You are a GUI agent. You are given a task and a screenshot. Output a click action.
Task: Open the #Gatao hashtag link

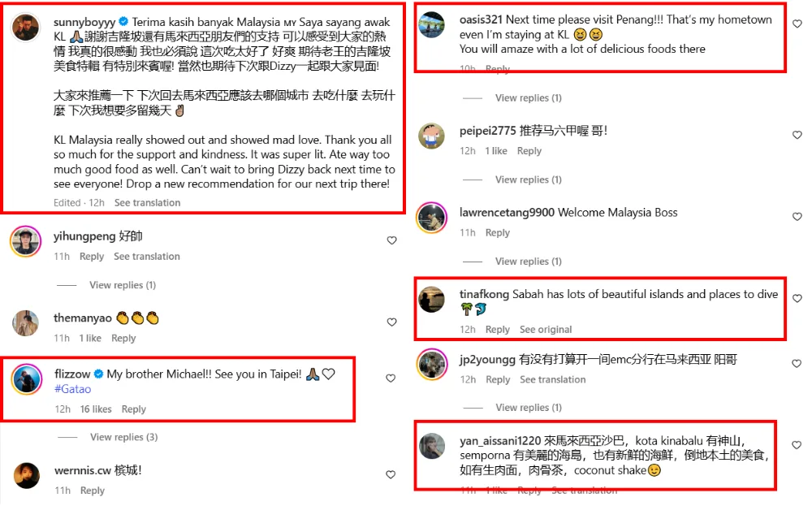[x=73, y=389]
